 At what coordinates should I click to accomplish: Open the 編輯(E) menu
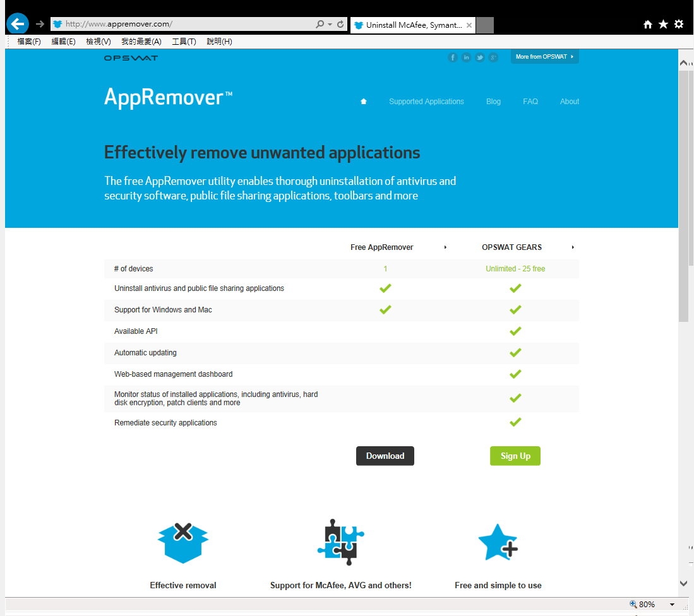[x=63, y=42]
